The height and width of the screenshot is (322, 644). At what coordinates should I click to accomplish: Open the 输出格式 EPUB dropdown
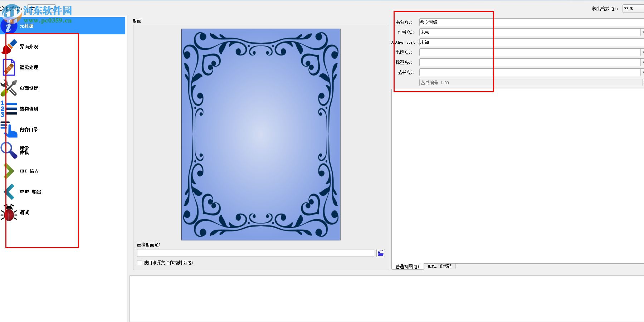633,9
